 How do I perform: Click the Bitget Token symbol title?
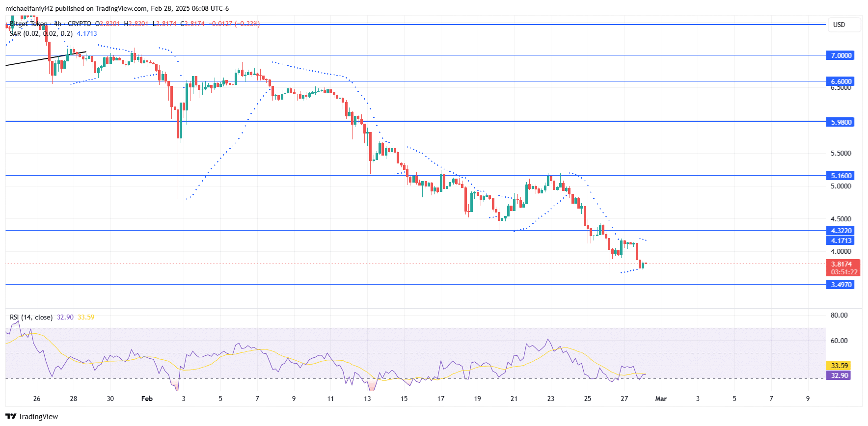29,24
